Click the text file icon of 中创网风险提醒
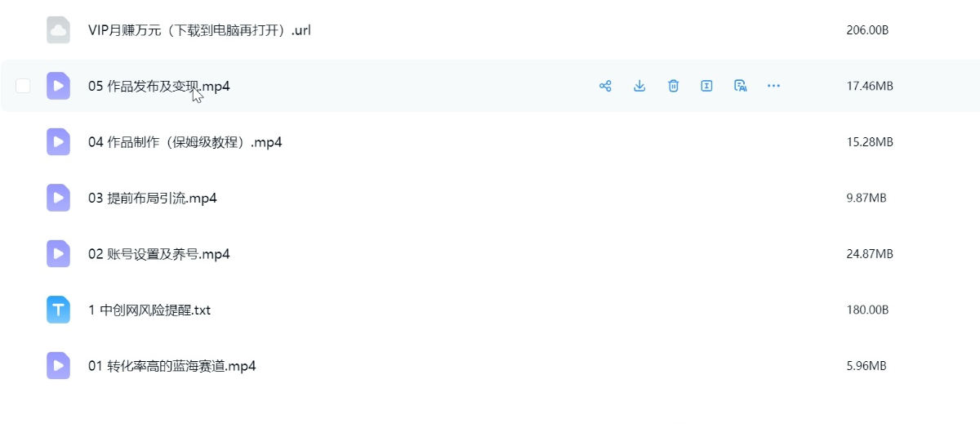Viewport: 980px width, 424px height. tap(58, 310)
